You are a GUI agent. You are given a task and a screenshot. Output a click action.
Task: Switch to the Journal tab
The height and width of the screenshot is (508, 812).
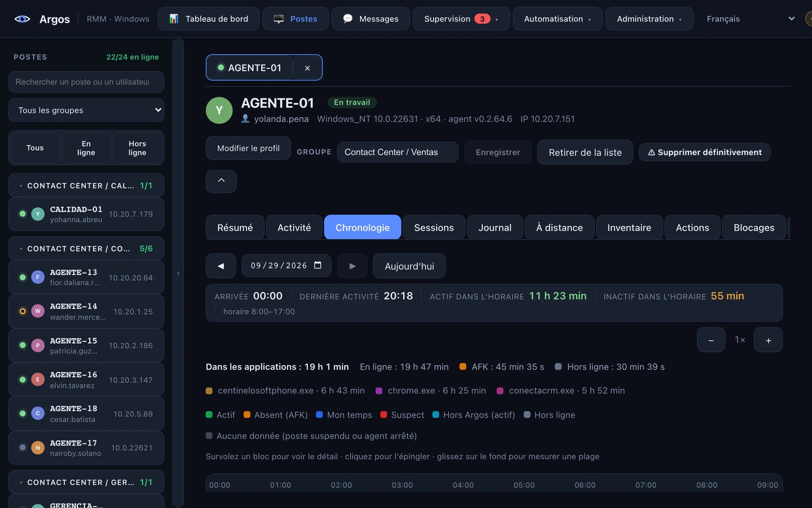click(495, 228)
